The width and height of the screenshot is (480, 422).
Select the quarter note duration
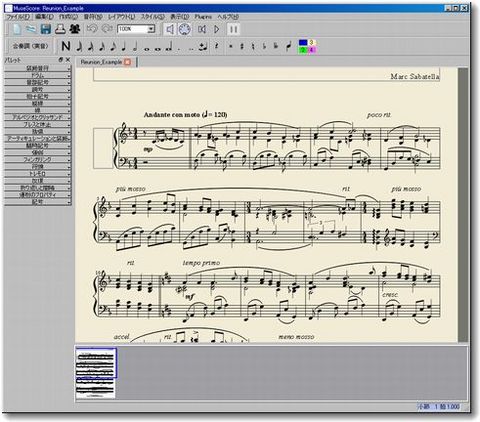coord(124,46)
